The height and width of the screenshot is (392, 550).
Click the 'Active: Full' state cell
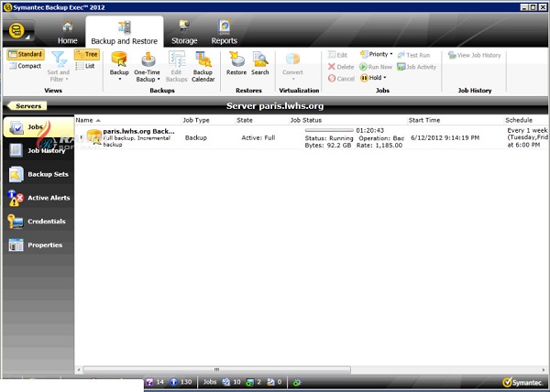click(258, 137)
